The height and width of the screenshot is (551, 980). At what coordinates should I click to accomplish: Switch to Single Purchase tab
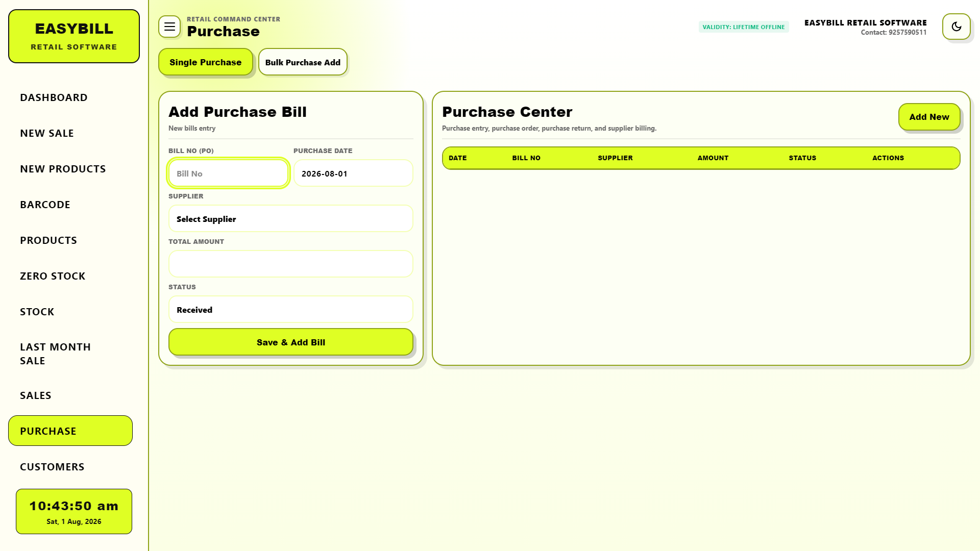tap(206, 62)
